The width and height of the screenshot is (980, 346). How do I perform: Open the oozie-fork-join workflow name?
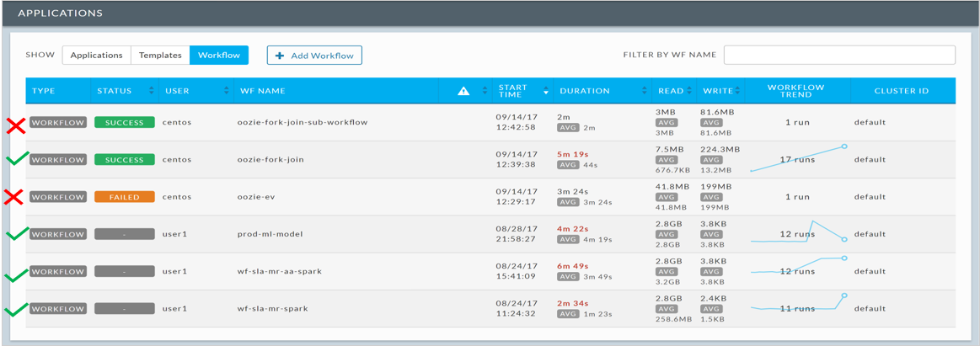pos(270,160)
